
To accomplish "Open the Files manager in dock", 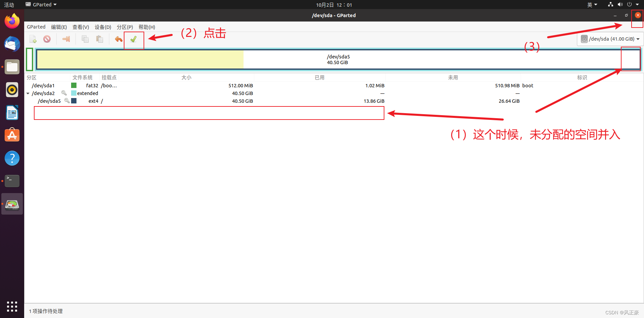I will tap(12, 67).
